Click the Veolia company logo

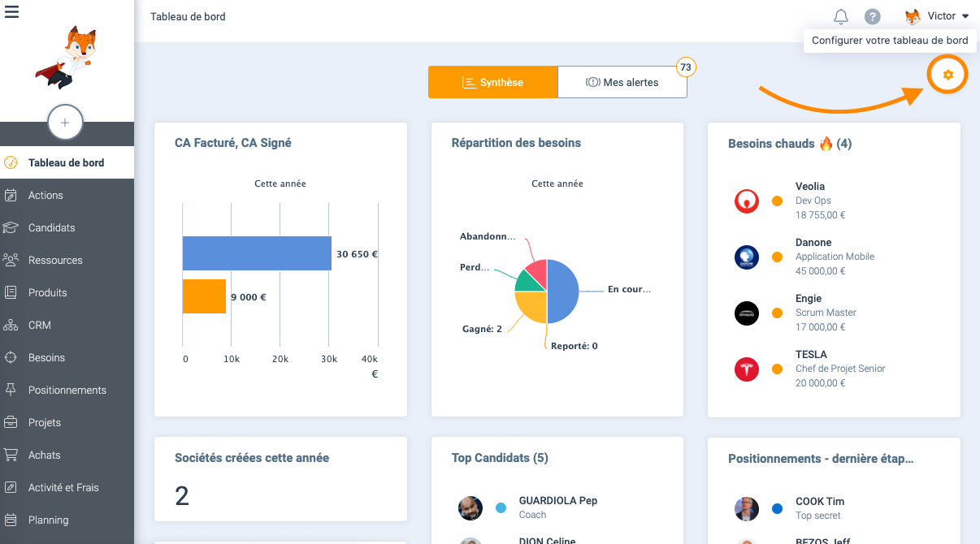point(746,201)
